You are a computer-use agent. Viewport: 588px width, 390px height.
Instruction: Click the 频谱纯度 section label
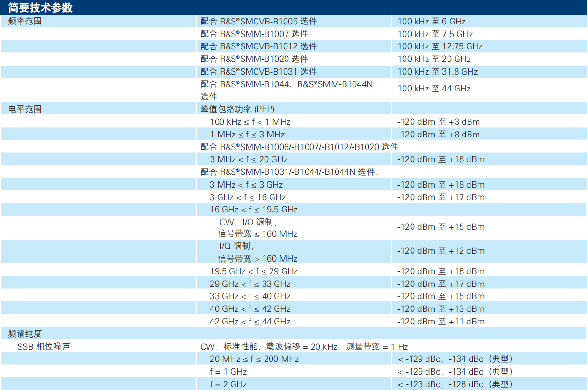(25, 334)
